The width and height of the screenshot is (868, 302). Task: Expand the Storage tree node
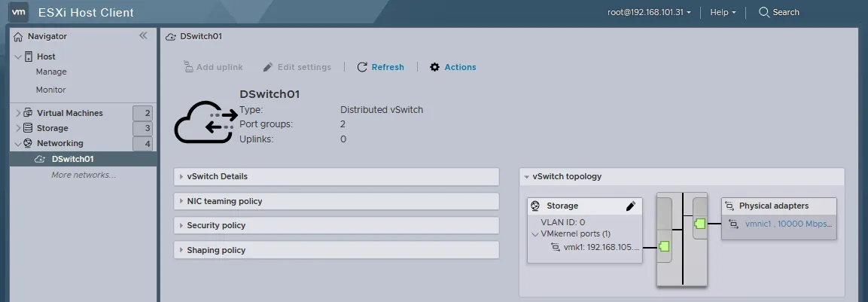18,128
